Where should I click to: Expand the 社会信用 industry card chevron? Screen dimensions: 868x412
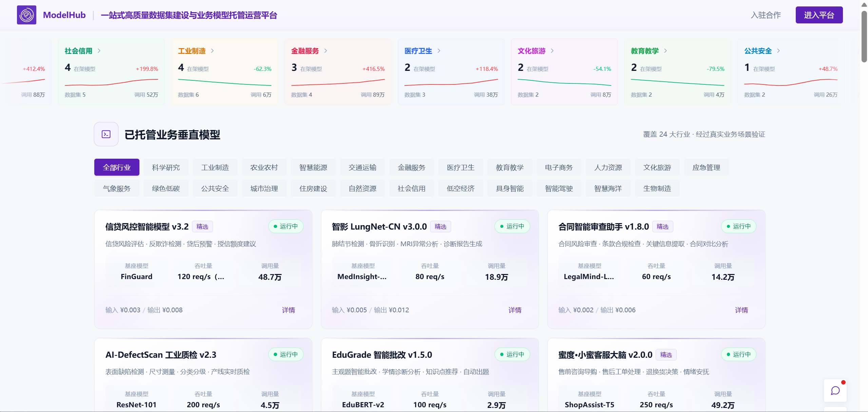pos(99,51)
